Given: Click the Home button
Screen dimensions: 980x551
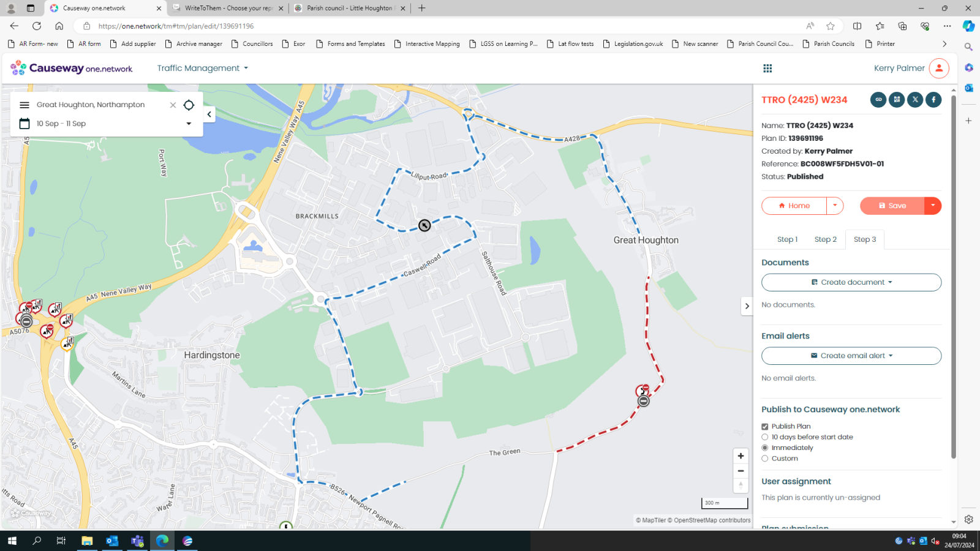Looking at the screenshot, I should point(794,206).
